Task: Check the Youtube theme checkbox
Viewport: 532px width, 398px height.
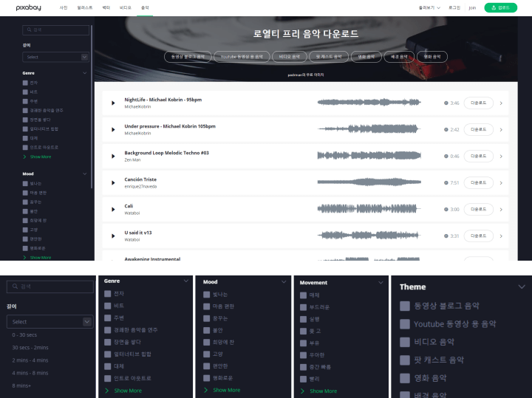Action: 405,324
